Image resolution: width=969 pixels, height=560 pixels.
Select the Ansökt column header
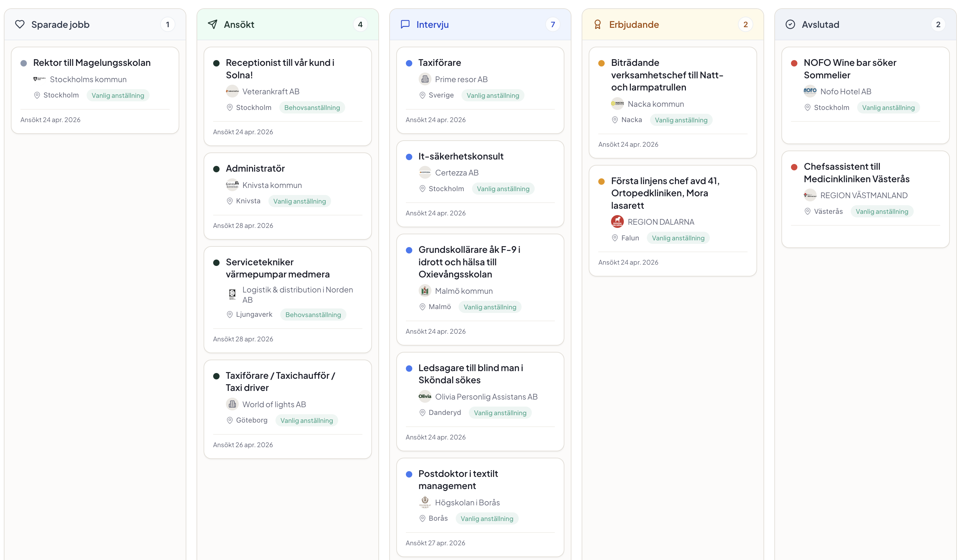click(288, 25)
